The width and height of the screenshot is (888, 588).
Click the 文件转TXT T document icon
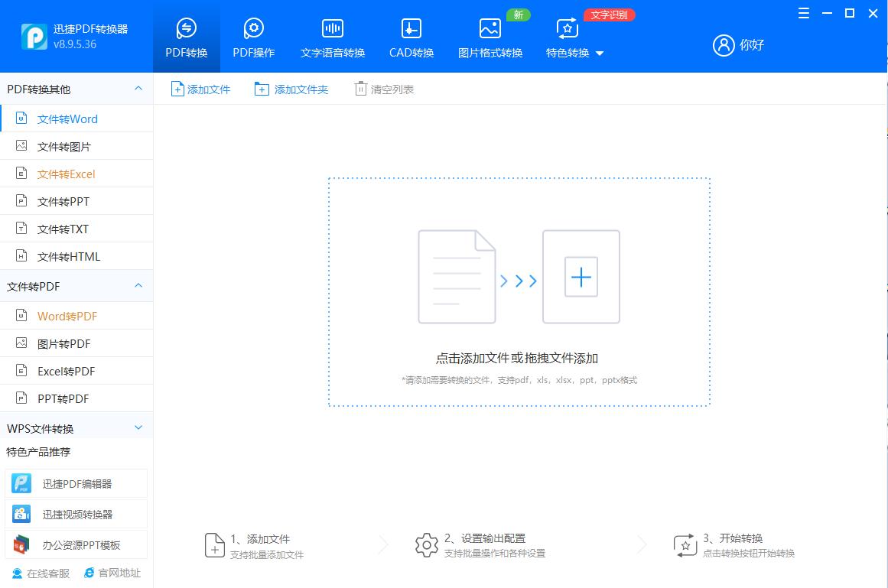tap(21, 228)
